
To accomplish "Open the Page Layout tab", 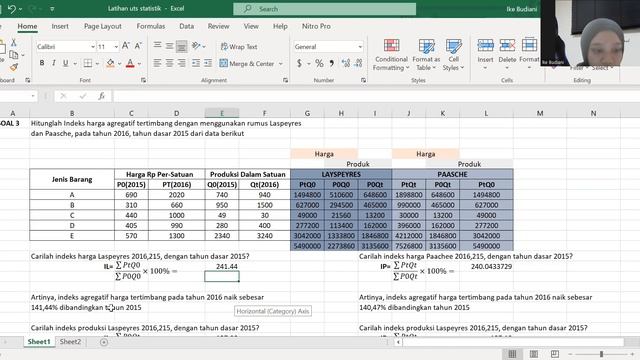I will [103, 26].
